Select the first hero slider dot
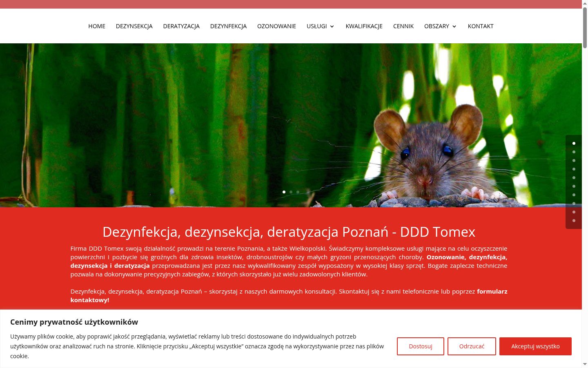Viewport: 588px width, 368px height. 284,192
